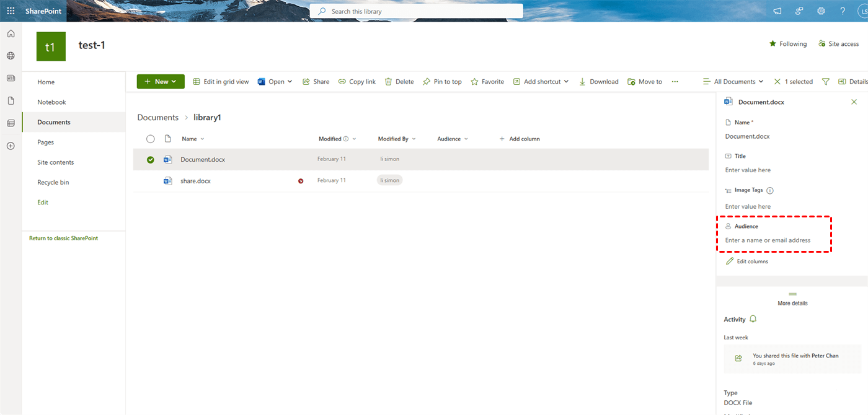Click Edit columns in details pane
The width and height of the screenshot is (868, 415).
click(x=747, y=261)
